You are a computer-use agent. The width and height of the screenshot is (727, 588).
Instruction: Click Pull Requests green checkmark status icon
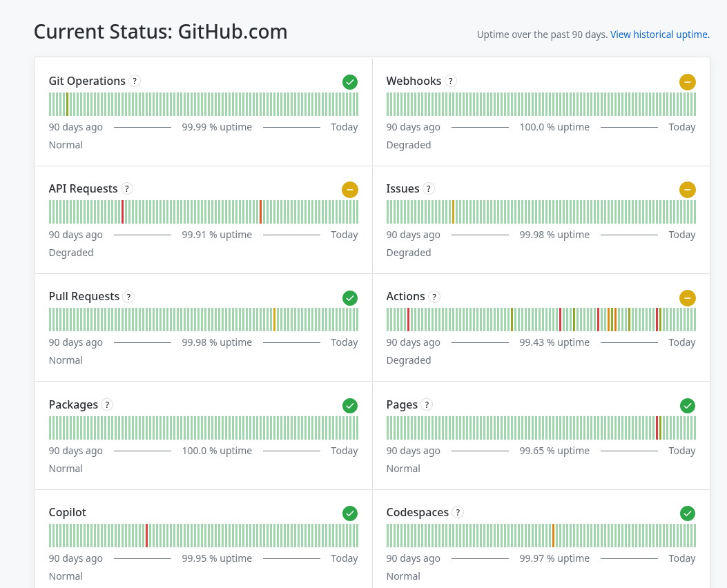click(x=350, y=298)
